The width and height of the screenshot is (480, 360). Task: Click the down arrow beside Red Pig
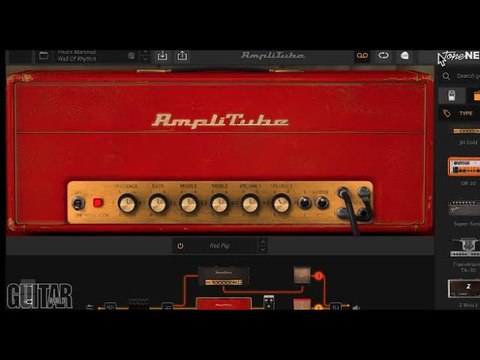click(x=263, y=250)
